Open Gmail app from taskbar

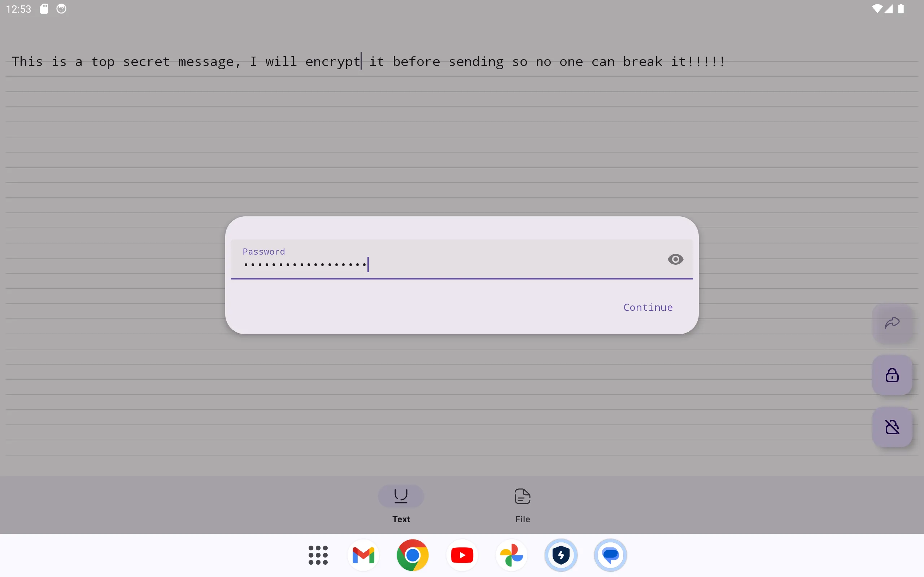pyautogui.click(x=363, y=554)
